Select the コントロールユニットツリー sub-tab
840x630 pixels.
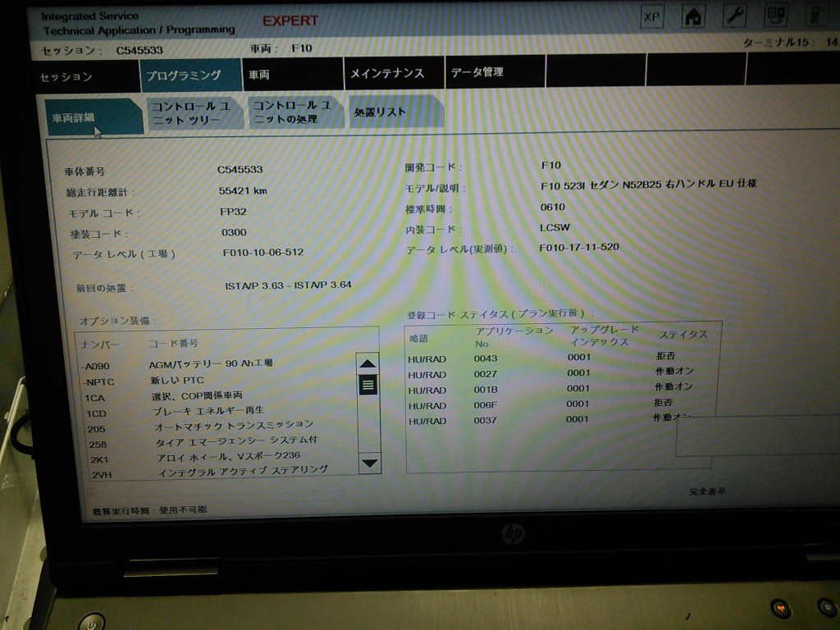click(194, 113)
